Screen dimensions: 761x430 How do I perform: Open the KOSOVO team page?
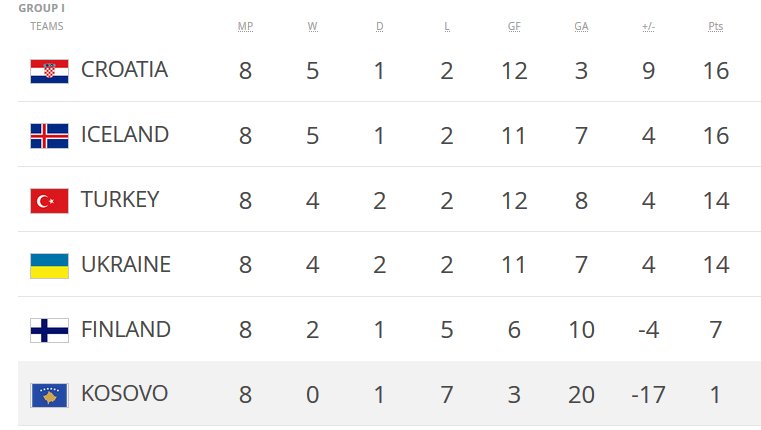point(124,394)
